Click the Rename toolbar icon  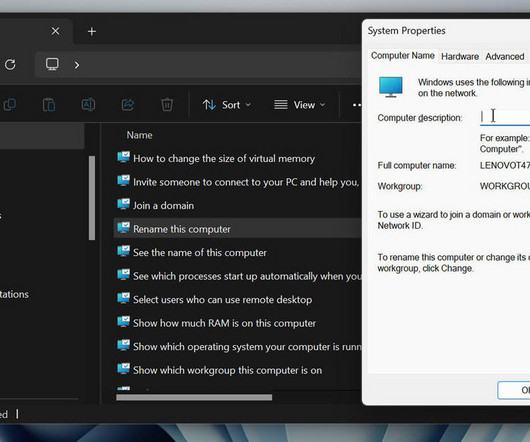pos(88,105)
